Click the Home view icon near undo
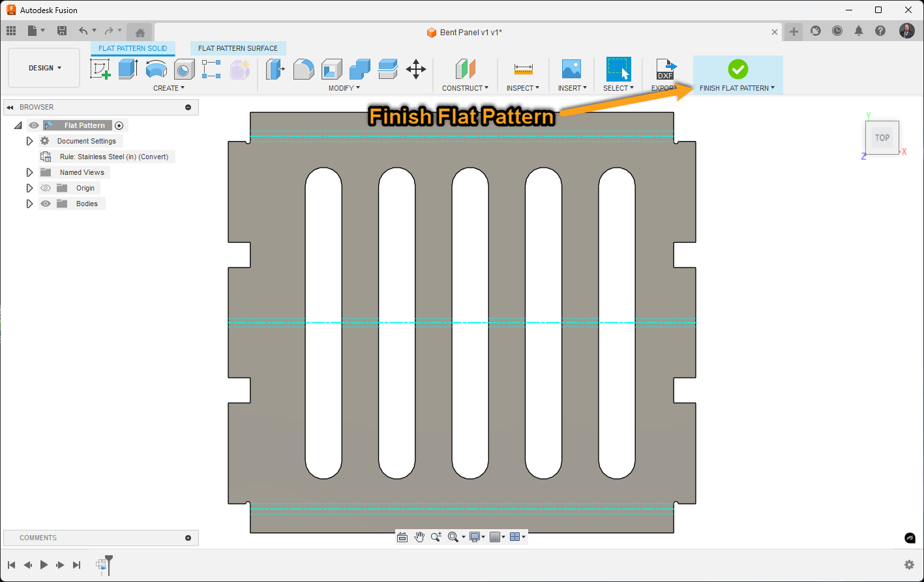The width and height of the screenshot is (924, 582). click(x=140, y=31)
